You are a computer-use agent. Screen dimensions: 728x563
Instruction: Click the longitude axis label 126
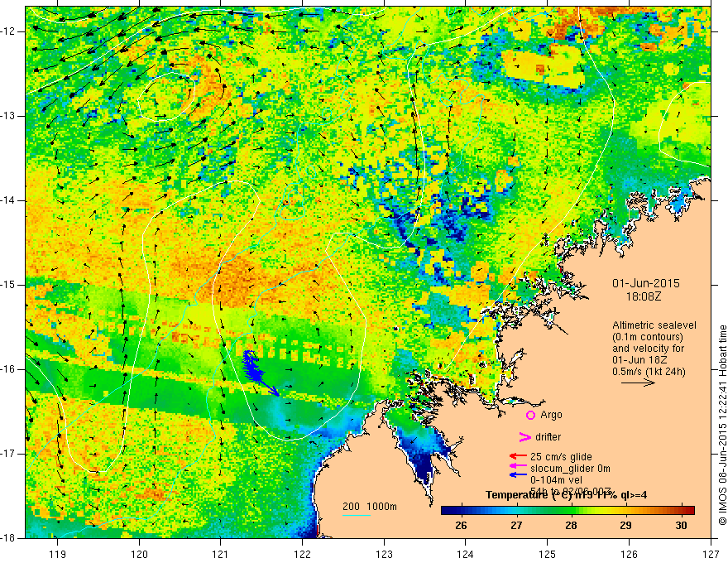pos(629,554)
